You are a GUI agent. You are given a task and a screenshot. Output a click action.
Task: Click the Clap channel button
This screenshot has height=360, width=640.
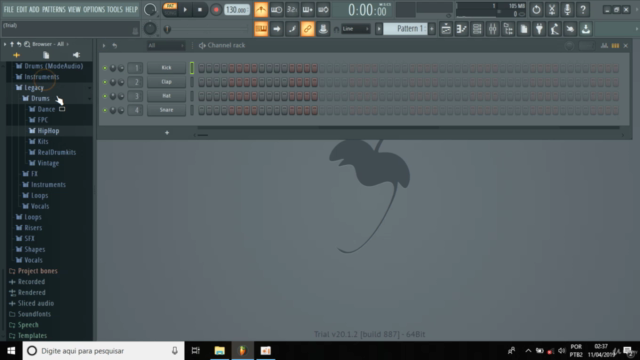pyautogui.click(x=167, y=82)
